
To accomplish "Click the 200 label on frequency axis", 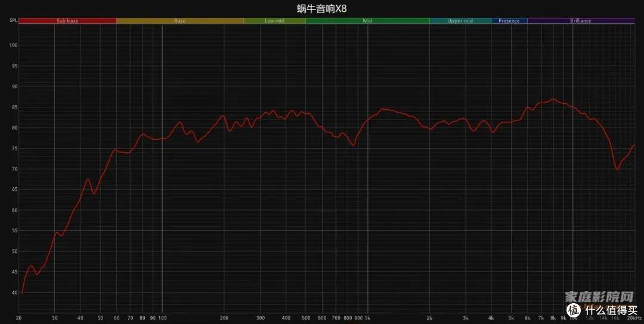I will pyautogui.click(x=224, y=318).
